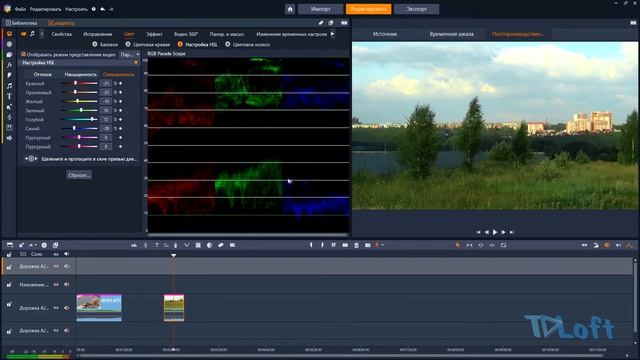Toggle Отобразить режим представления видео checkbox
The image size is (640, 360).
pyautogui.click(x=23, y=54)
